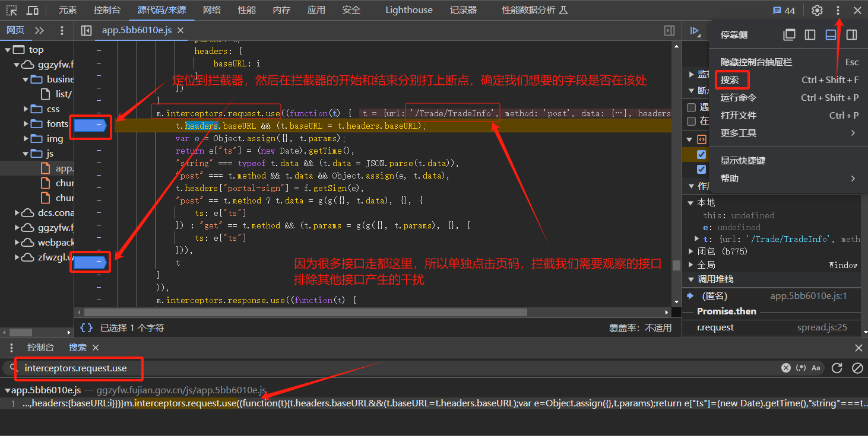Open the drawer three-dot menu

pos(11,348)
